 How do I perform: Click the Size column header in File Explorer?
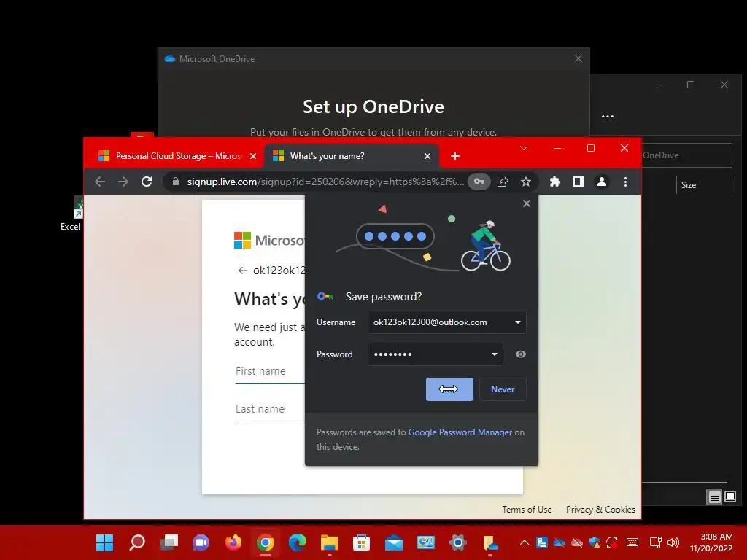[689, 185]
